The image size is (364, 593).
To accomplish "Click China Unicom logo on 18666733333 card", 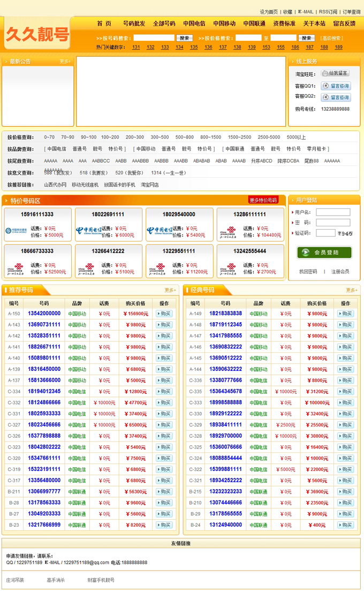I will [15, 269].
